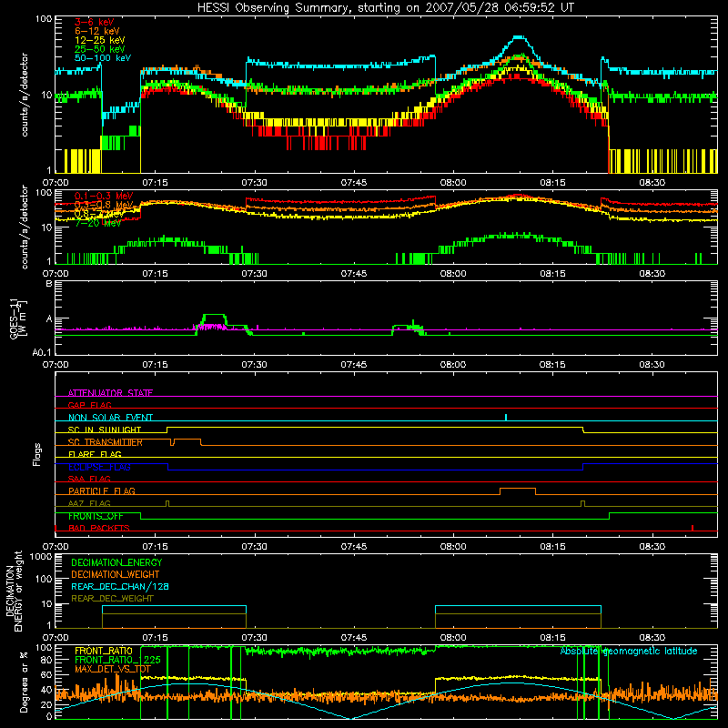The width and height of the screenshot is (728, 728).
Task: Click the PARTICLE_FLAG label
Action: coord(102,490)
